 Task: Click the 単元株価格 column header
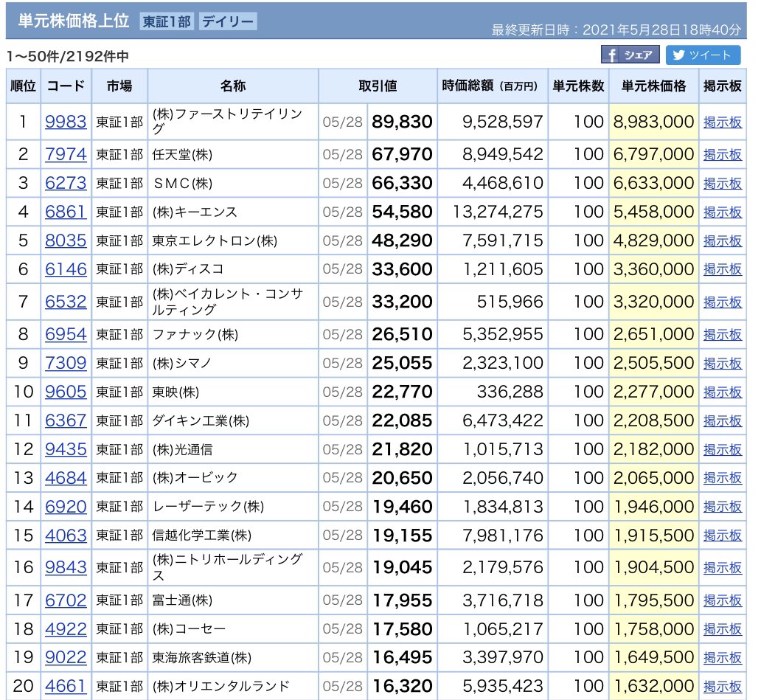[x=654, y=86]
